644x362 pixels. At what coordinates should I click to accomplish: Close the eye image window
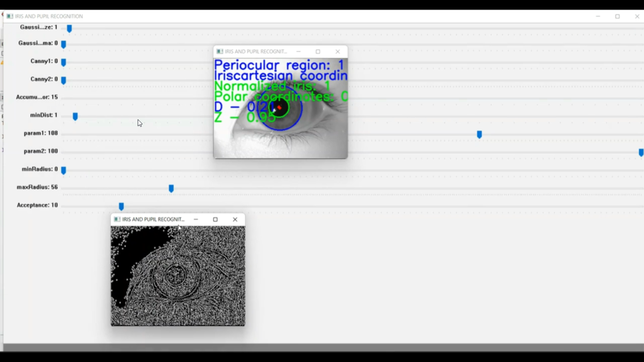338,51
